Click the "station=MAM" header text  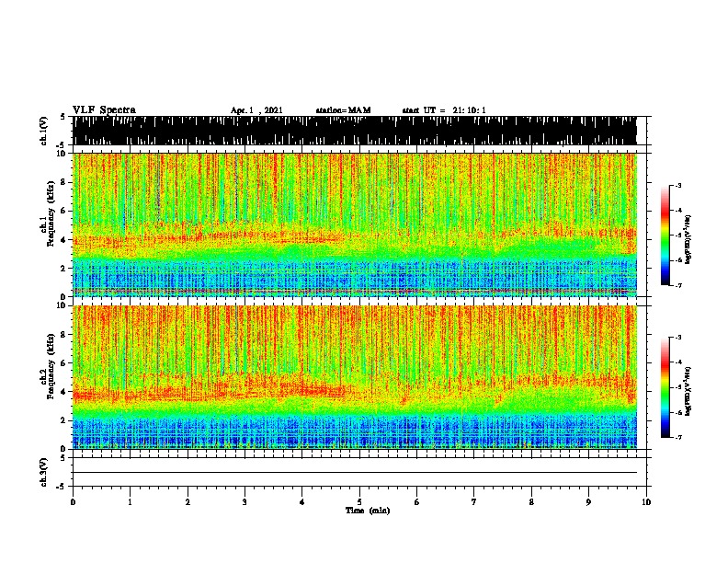click(344, 110)
